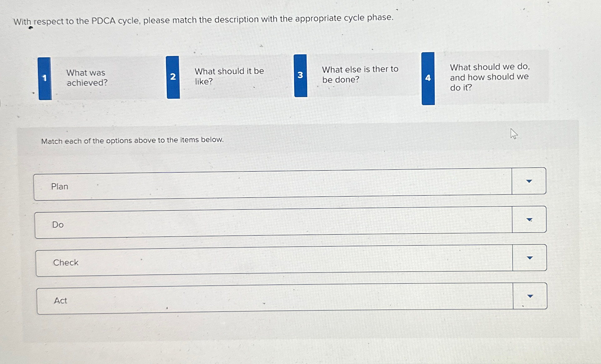
Task: Select the blue numbered badge 4
Action: tap(428, 78)
